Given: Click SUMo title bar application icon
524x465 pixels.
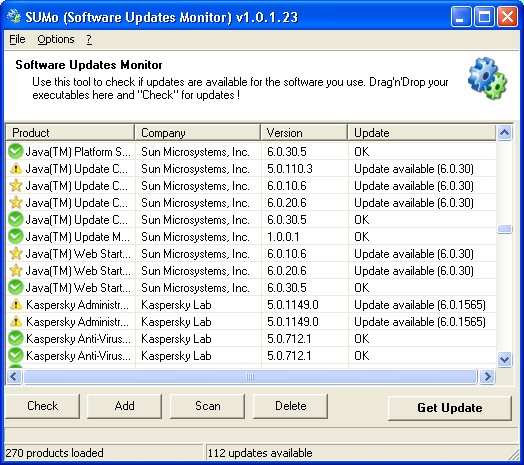Looking at the screenshot, I should coord(14,17).
